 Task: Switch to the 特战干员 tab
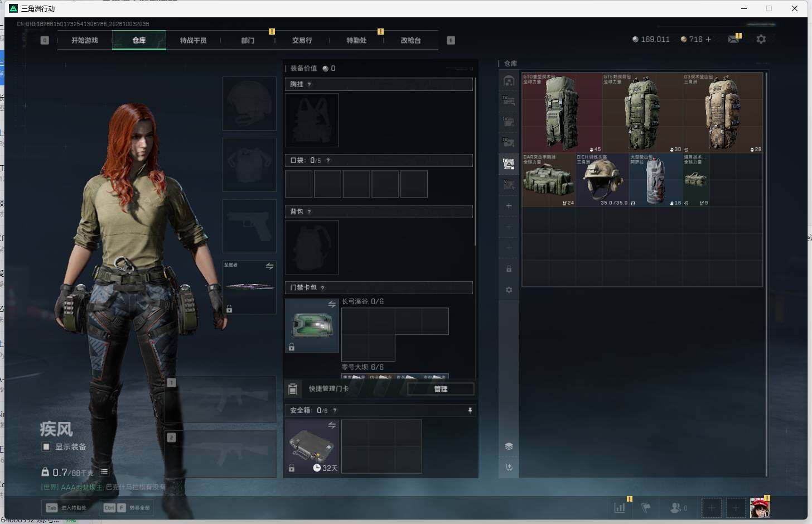[x=194, y=40]
